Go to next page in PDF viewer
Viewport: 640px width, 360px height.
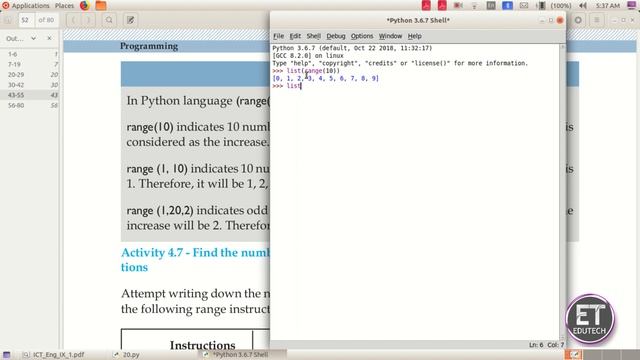(89, 20)
